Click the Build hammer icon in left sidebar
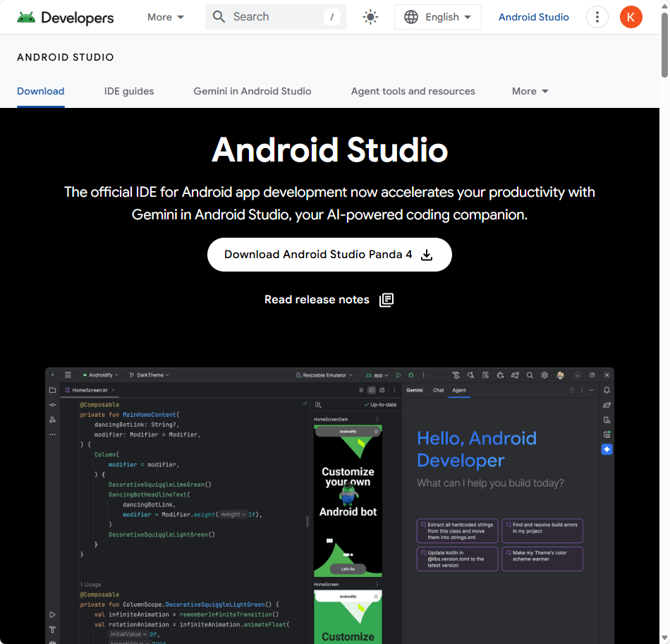The width and height of the screenshot is (670, 644). pyautogui.click(x=53, y=629)
